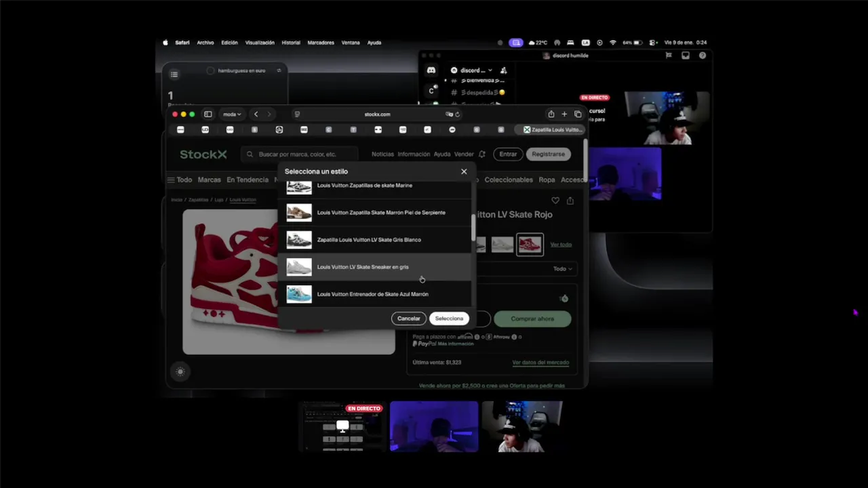Open the StockX logo home link

click(203, 155)
